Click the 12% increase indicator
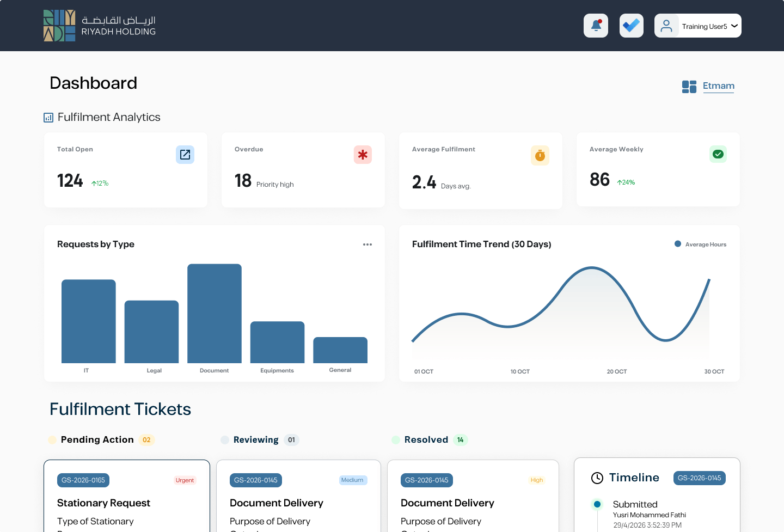 tap(100, 184)
